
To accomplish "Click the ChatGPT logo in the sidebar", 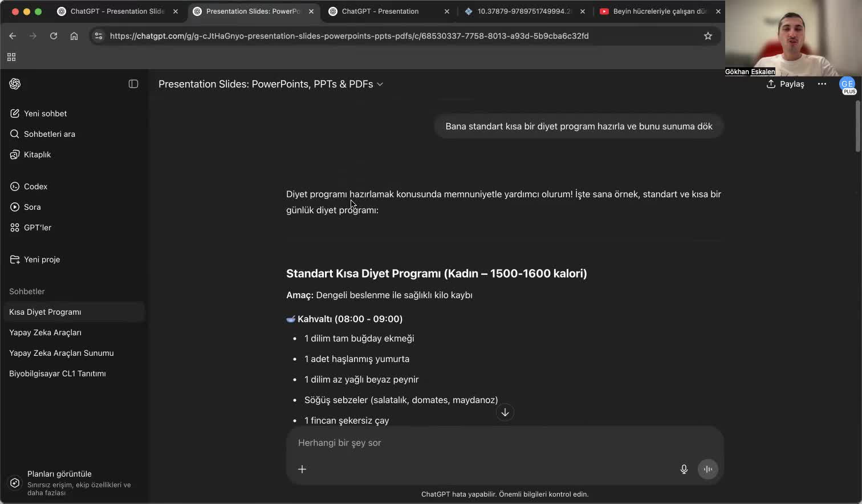I will (15, 84).
